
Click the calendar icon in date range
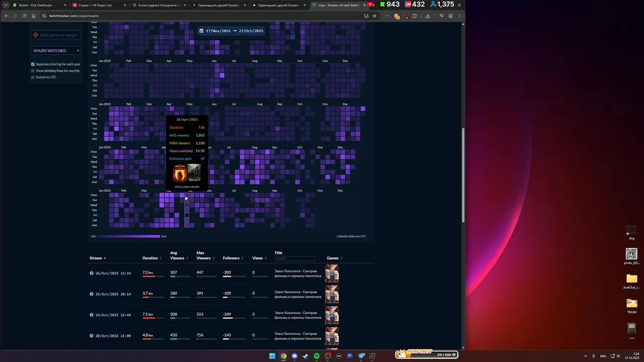tap(201, 31)
